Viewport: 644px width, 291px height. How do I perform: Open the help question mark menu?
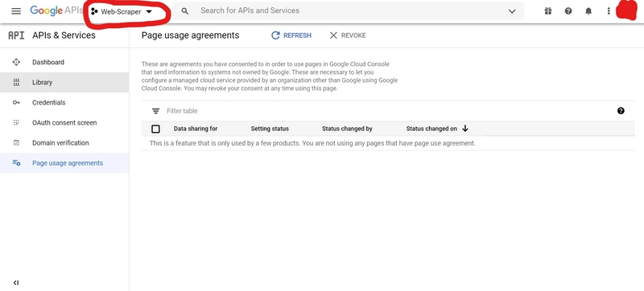point(568,11)
